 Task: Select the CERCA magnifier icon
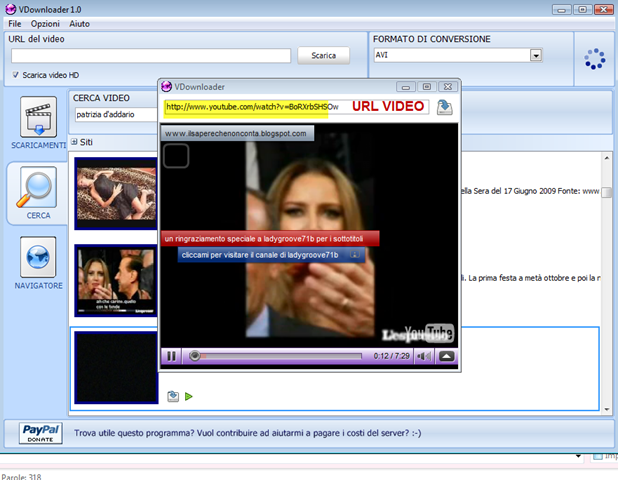(x=38, y=187)
